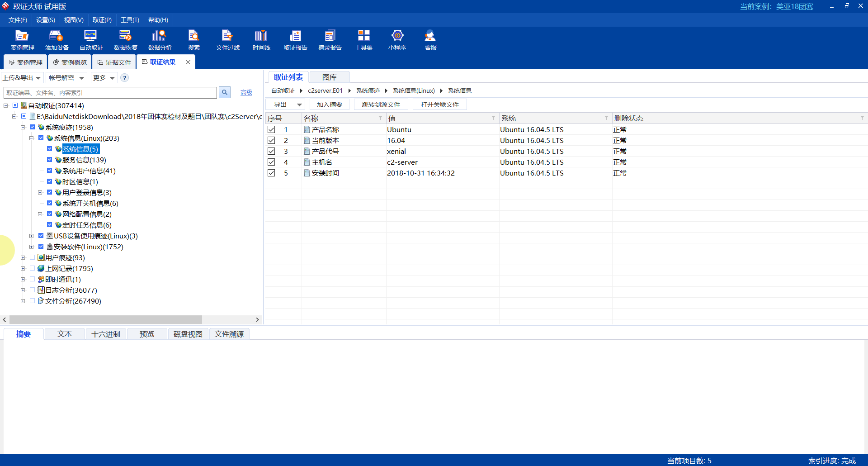Toggle the 系统用户信息(41) checkbox

(x=50, y=170)
